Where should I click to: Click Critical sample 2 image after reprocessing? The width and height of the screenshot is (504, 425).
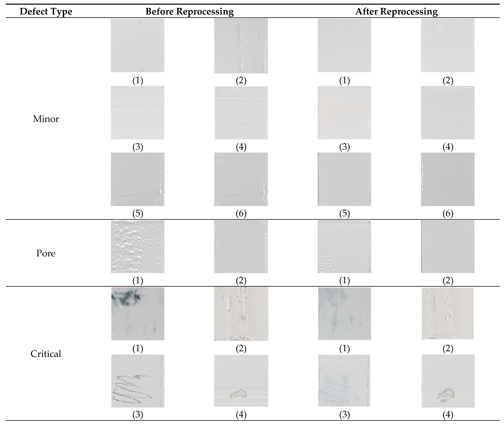[x=448, y=313]
